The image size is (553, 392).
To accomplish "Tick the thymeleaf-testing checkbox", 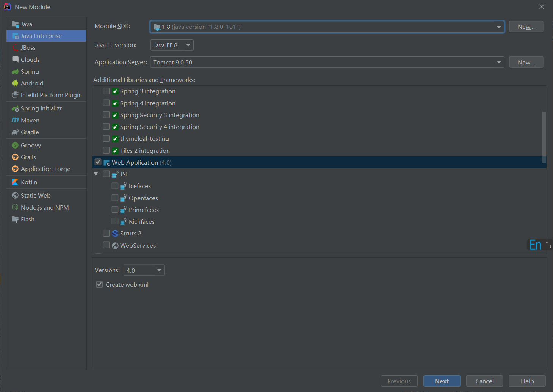I will tap(106, 139).
